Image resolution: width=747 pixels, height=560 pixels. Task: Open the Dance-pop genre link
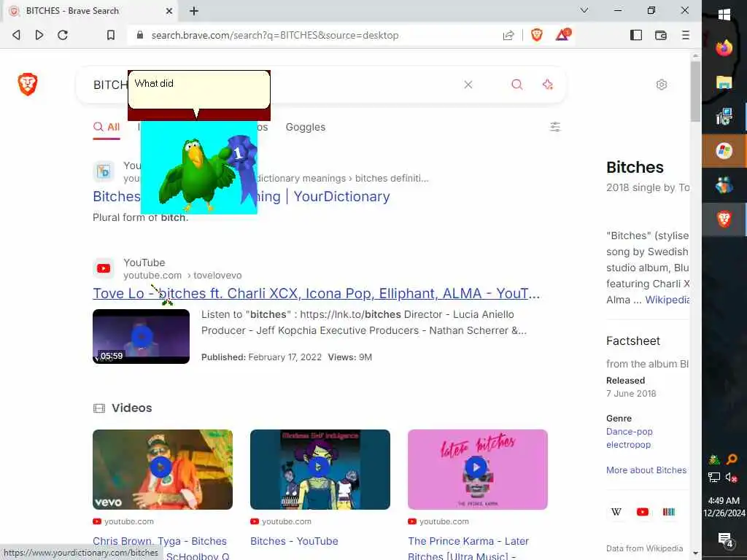630,432
